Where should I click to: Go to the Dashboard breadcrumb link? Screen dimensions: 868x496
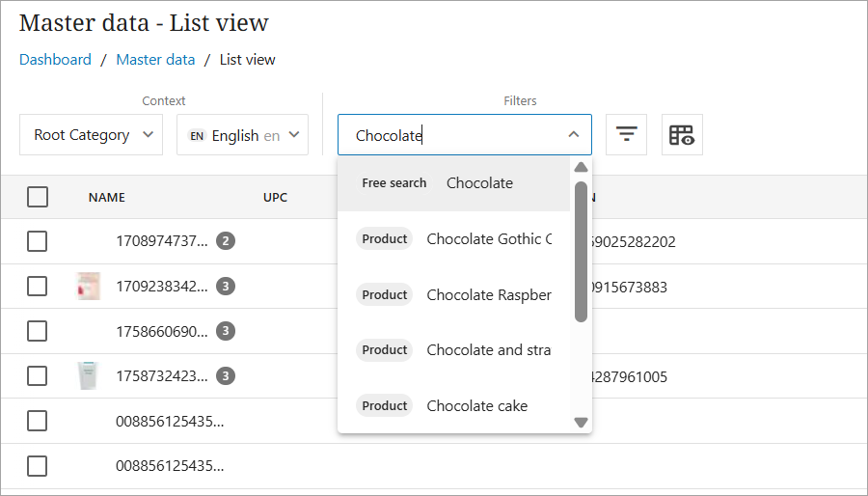[55, 60]
